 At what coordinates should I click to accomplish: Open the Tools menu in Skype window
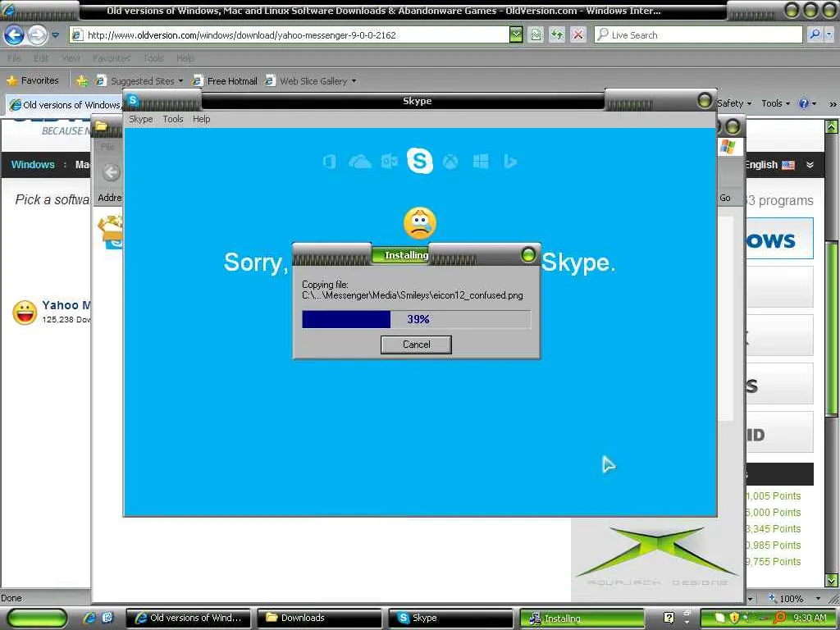pyautogui.click(x=173, y=119)
